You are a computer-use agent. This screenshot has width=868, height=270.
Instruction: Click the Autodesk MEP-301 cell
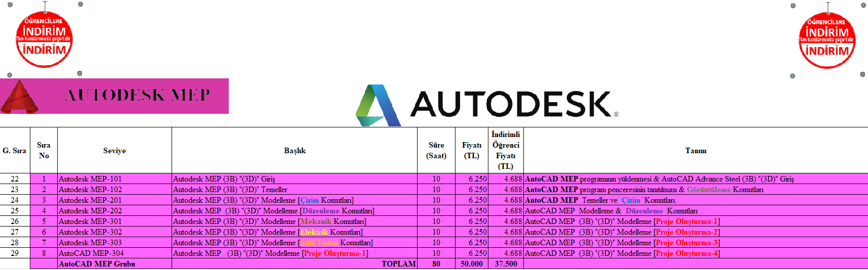(115, 221)
